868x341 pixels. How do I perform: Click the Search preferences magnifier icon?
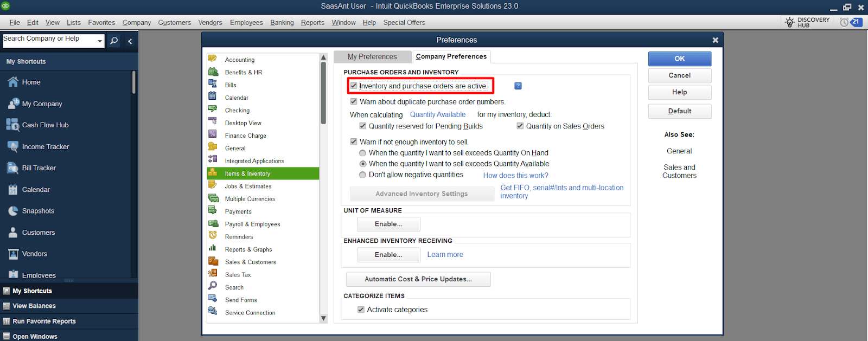(213, 286)
